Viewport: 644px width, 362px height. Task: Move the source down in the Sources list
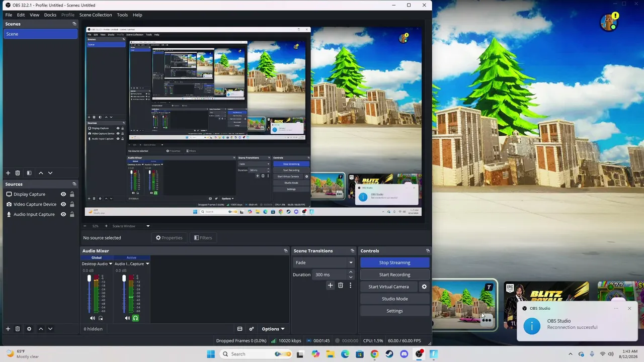[50, 329]
